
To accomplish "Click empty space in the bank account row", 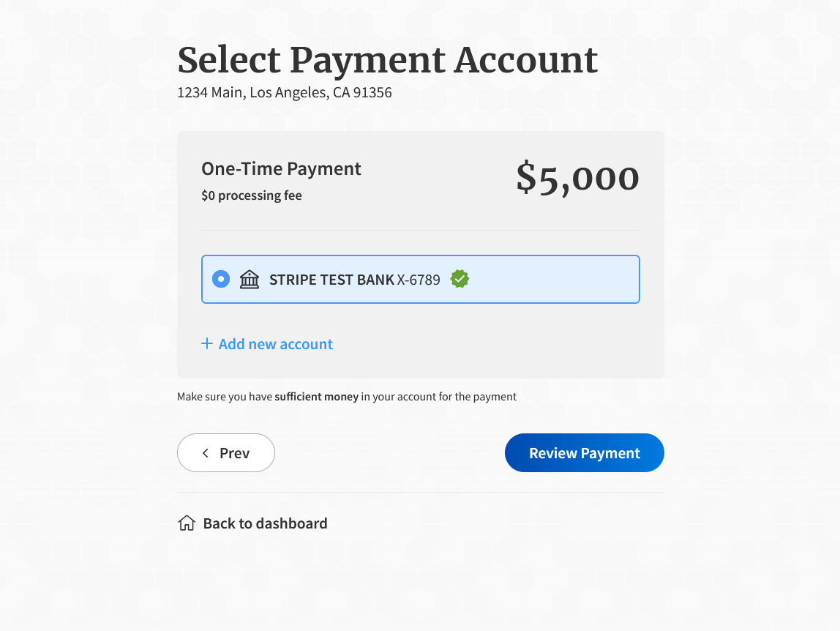I will (556, 279).
